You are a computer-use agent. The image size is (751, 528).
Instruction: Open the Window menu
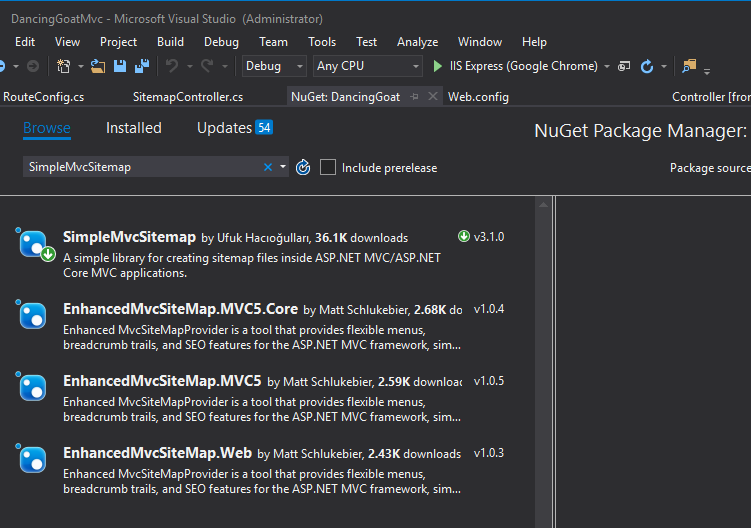pyautogui.click(x=480, y=42)
